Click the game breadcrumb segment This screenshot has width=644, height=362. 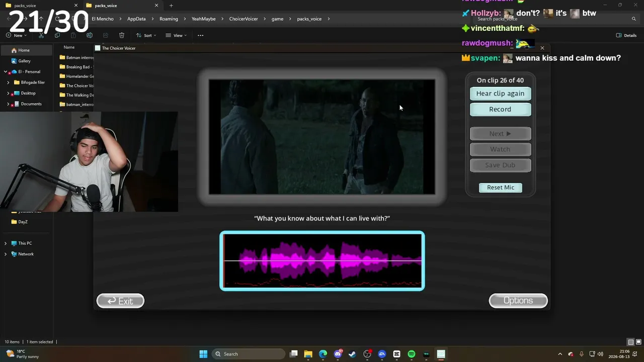tap(277, 19)
